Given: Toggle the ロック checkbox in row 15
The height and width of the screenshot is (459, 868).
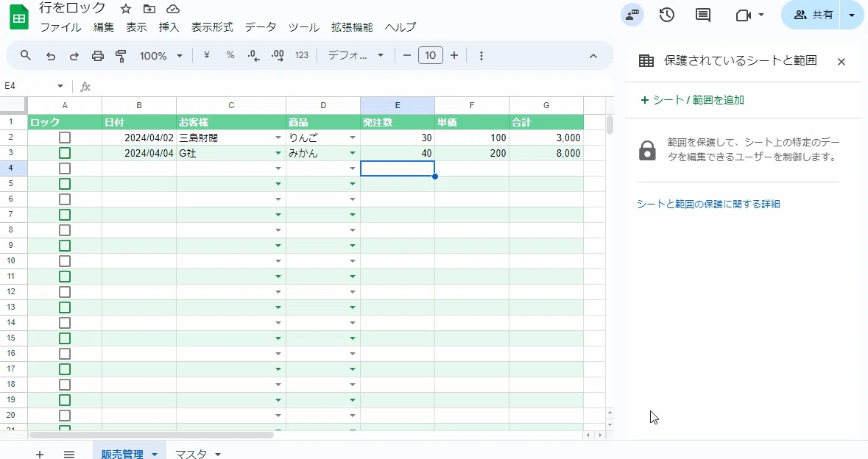Looking at the screenshot, I should click(x=65, y=338).
